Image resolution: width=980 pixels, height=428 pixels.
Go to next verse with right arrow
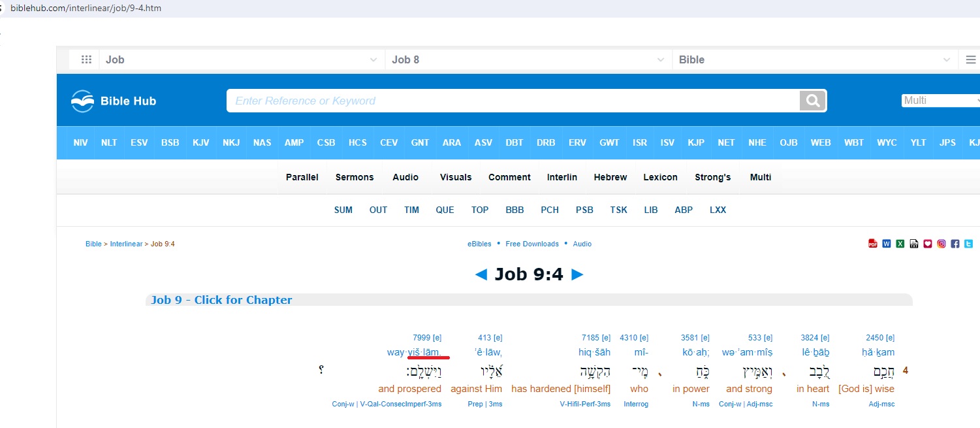point(577,274)
